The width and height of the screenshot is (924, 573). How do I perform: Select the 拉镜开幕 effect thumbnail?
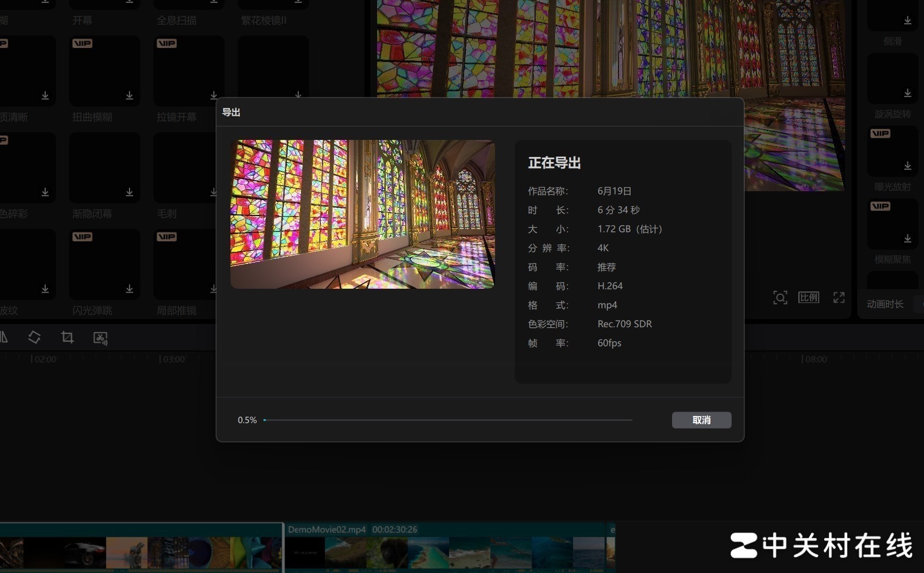[x=189, y=71]
